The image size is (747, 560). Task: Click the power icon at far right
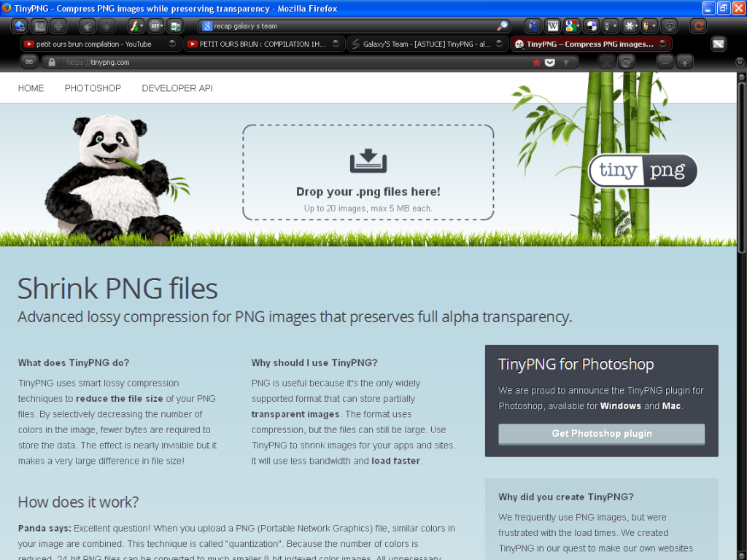[740, 62]
